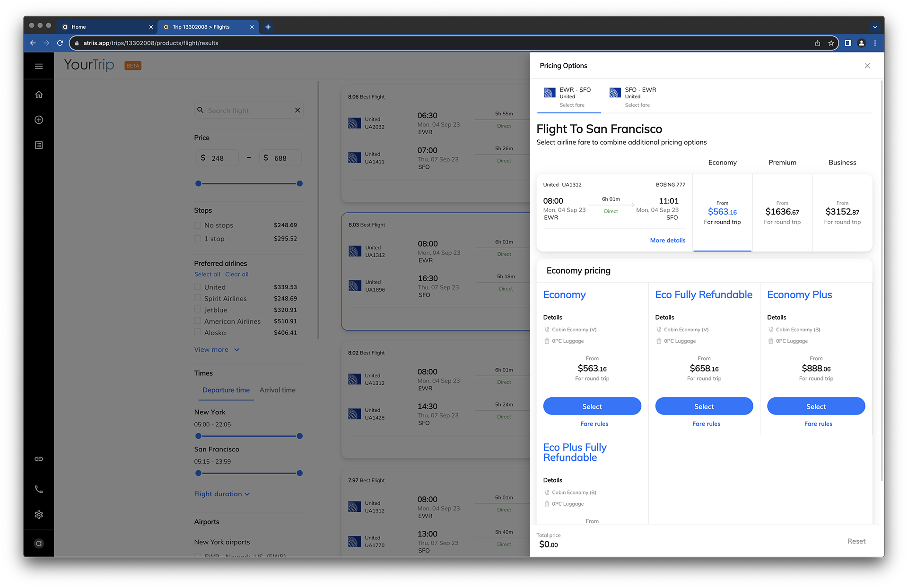Open the hamburger menu in sidebar
Viewport: 908px width, 588px height.
[x=39, y=66]
